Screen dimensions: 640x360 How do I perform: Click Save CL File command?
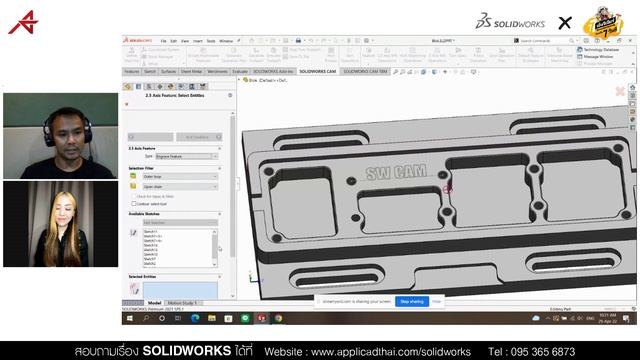pyautogui.click(x=296, y=57)
